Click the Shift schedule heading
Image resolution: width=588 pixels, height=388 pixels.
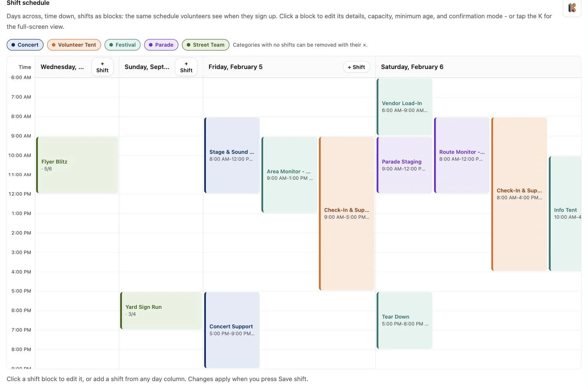coord(28,3)
